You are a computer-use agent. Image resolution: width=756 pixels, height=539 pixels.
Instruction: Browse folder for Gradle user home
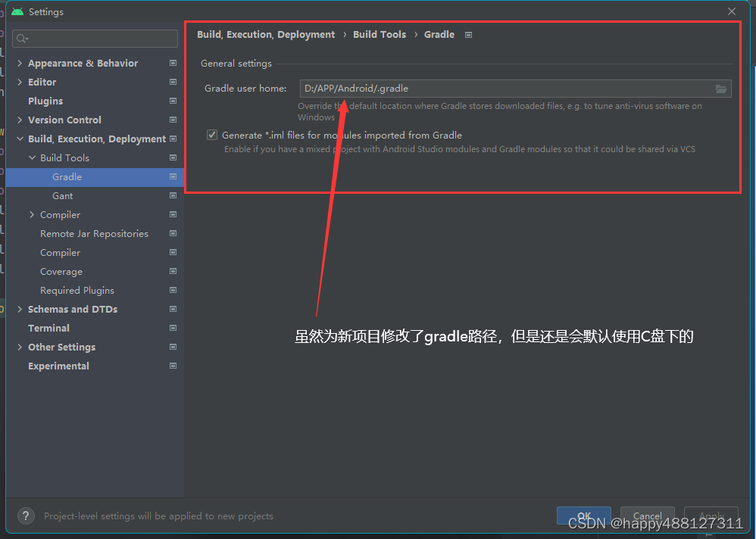[721, 89]
